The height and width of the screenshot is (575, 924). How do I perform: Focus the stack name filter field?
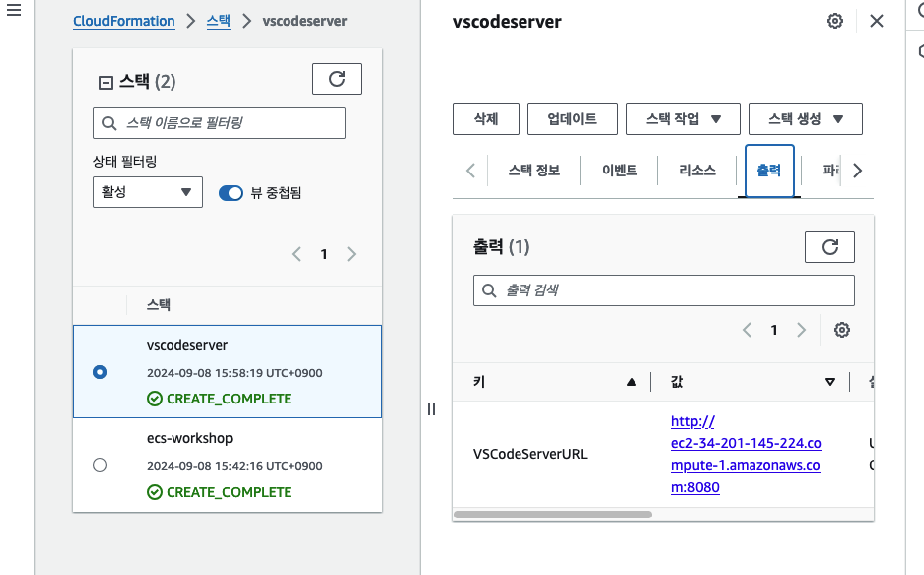pyautogui.click(x=219, y=123)
